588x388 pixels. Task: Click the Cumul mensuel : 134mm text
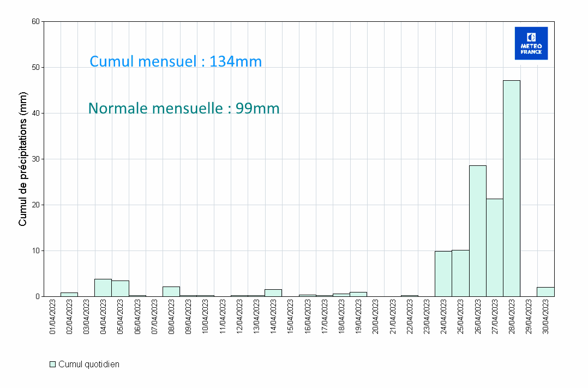(176, 62)
